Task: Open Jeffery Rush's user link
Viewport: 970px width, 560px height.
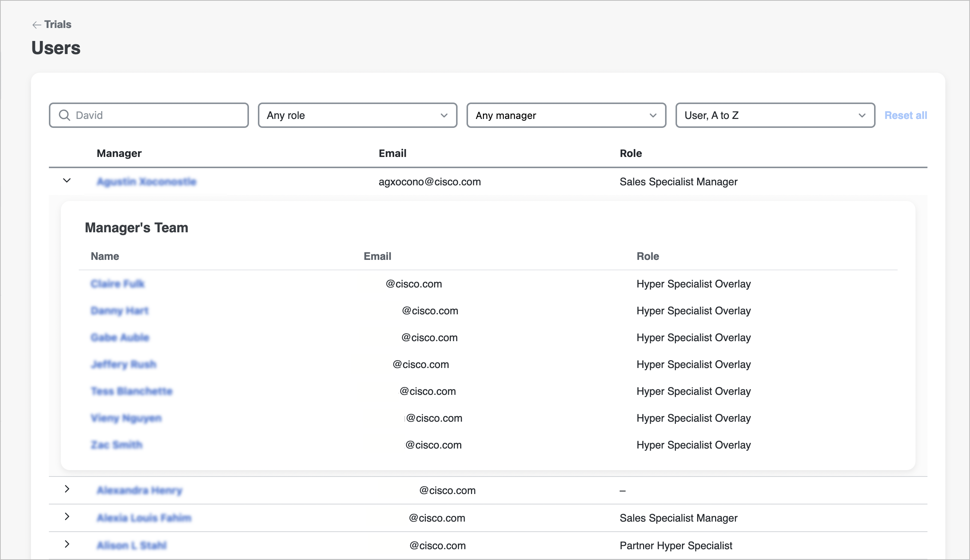Action: [x=124, y=365]
